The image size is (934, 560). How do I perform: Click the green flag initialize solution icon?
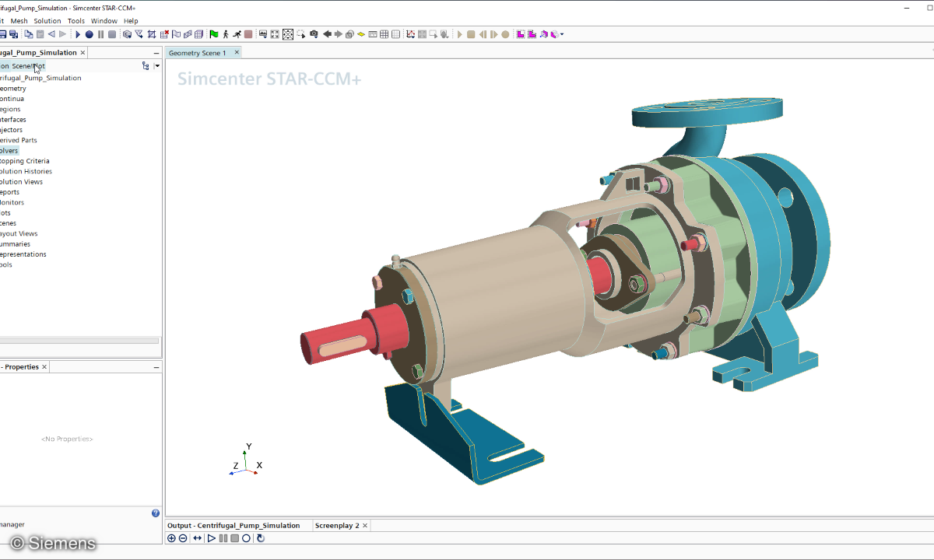point(214,34)
